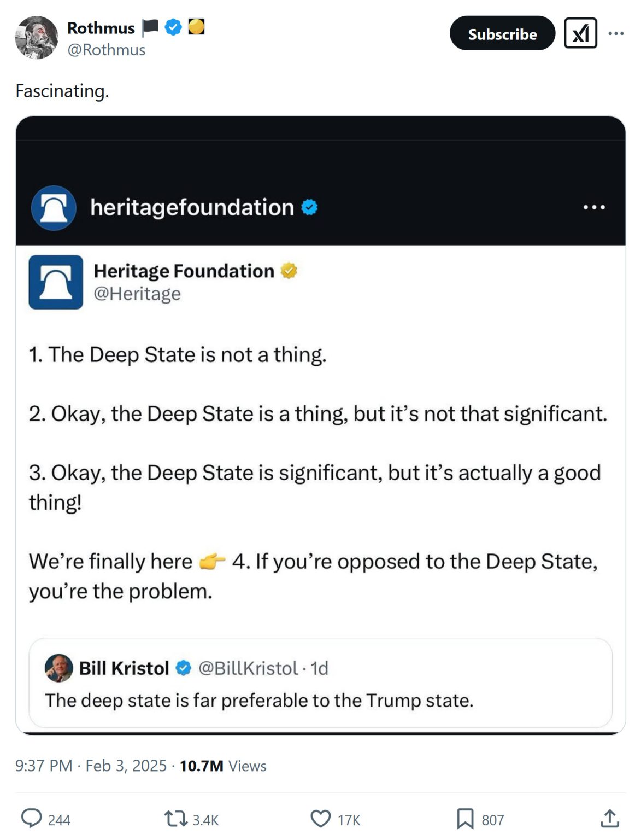Open @Rothmus's profile via the handle
This screenshot has width=641, height=840.
pos(106,50)
